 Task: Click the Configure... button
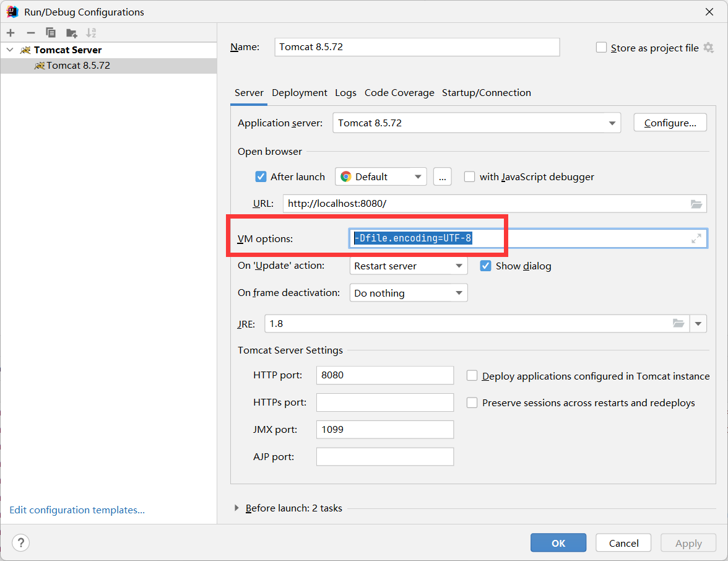coord(670,123)
